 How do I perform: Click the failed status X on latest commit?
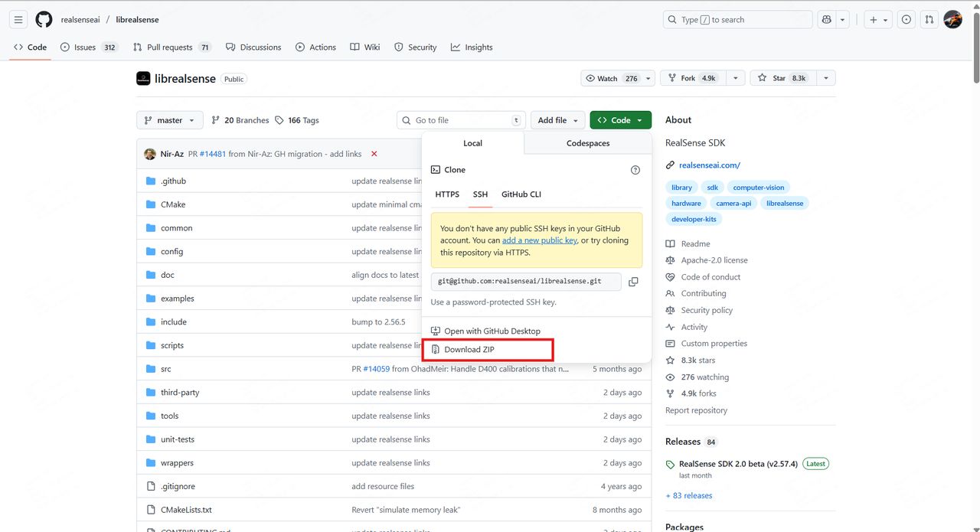pos(374,154)
